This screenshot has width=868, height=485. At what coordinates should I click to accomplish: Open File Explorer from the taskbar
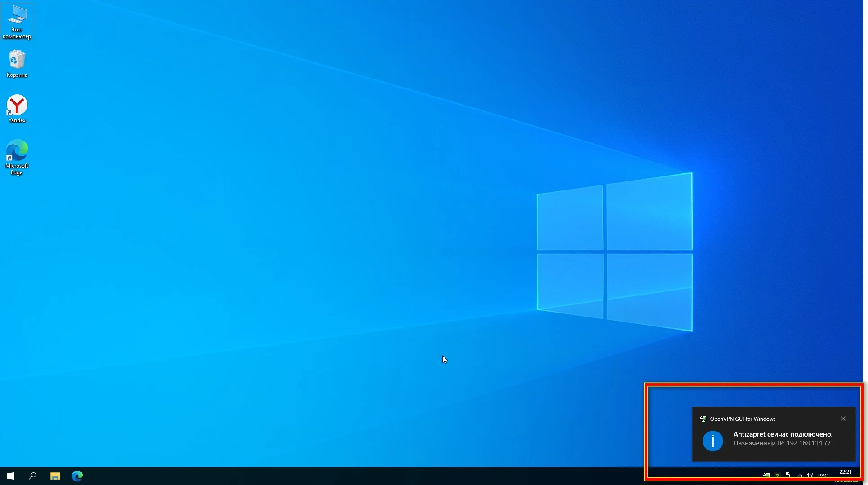point(55,476)
